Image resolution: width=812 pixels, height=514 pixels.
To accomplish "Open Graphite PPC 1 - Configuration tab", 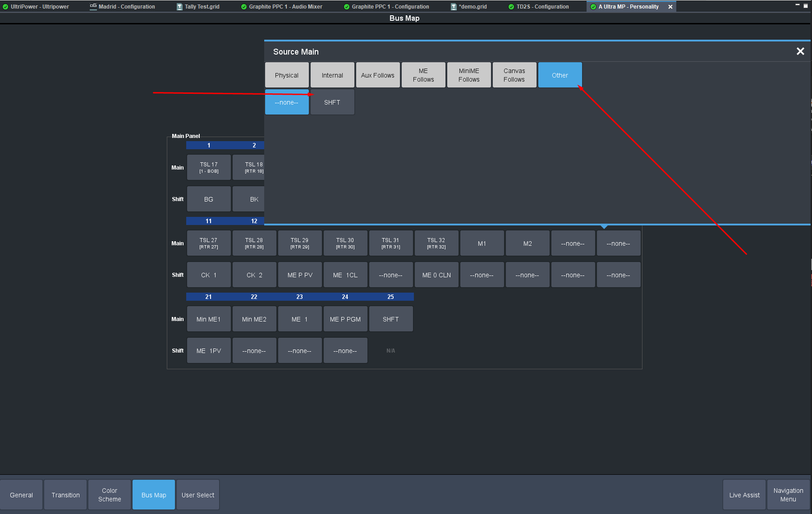I will (x=386, y=7).
